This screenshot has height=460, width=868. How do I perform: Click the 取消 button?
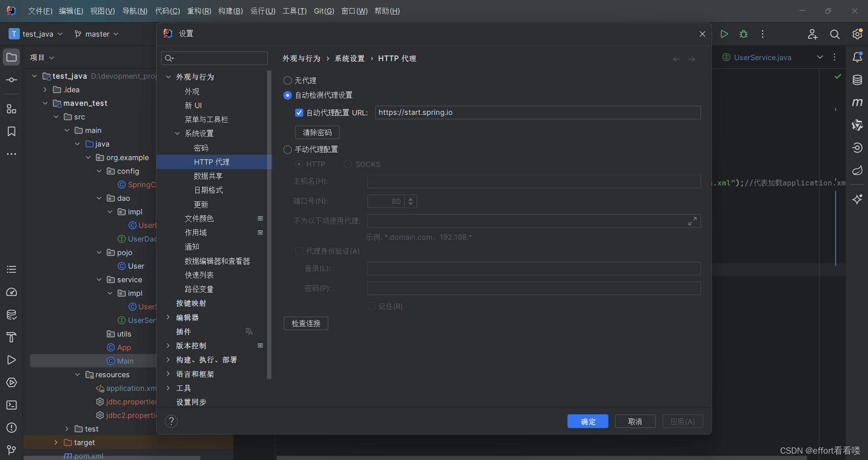(x=635, y=422)
